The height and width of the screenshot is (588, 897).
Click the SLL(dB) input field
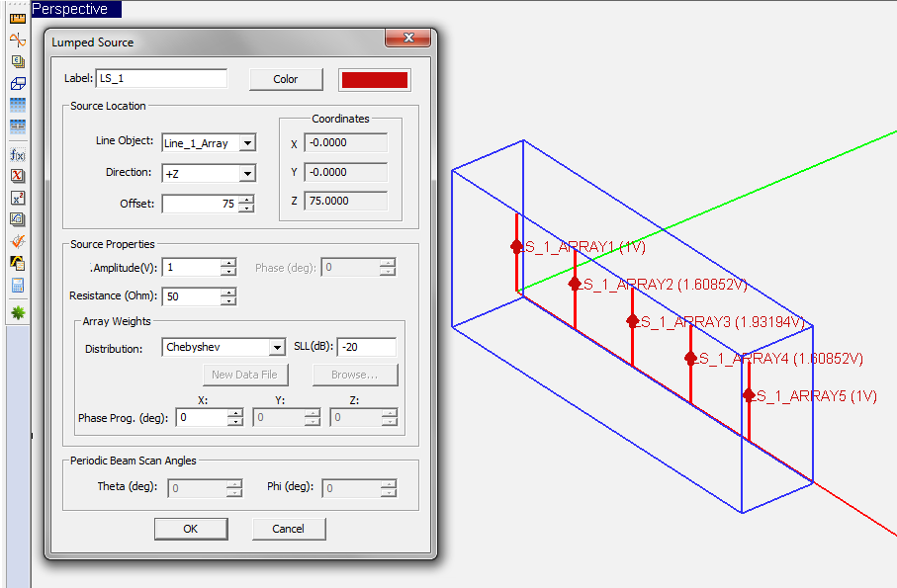coord(366,347)
